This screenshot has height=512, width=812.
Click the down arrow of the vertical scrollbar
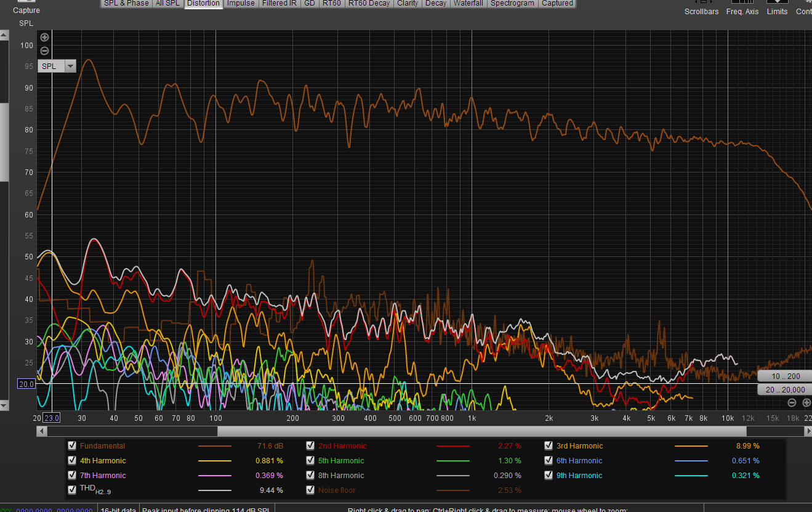[x=4, y=405]
